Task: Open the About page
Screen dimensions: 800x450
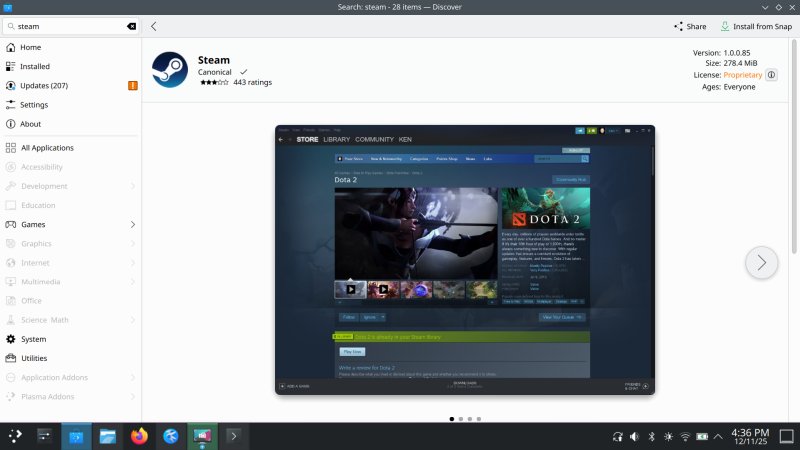Action: click(71, 124)
